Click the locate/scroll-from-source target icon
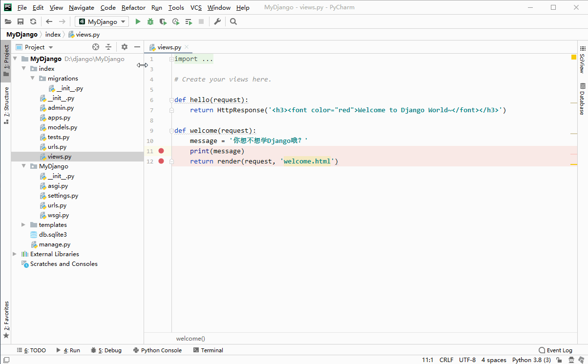 (96, 47)
